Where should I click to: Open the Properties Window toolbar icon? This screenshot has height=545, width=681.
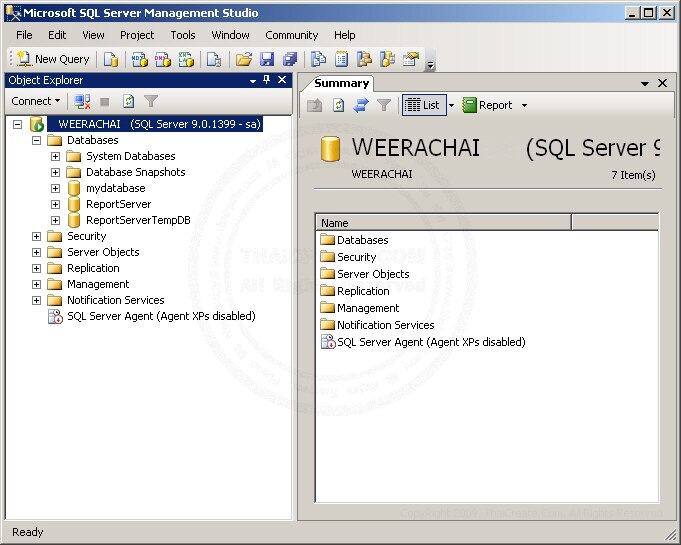point(411,59)
